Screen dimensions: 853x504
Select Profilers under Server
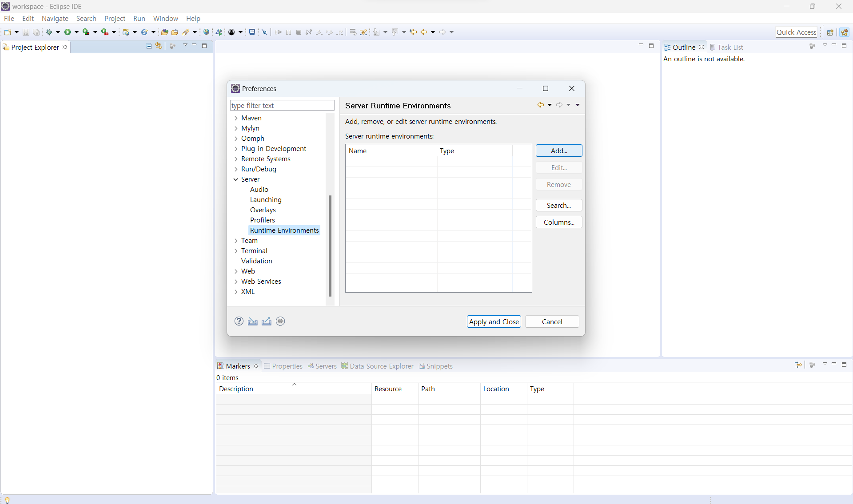point(262,220)
